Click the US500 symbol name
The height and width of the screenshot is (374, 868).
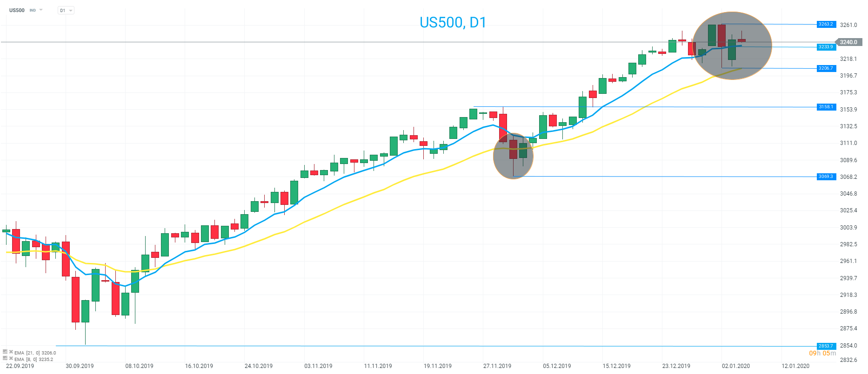coord(17,10)
